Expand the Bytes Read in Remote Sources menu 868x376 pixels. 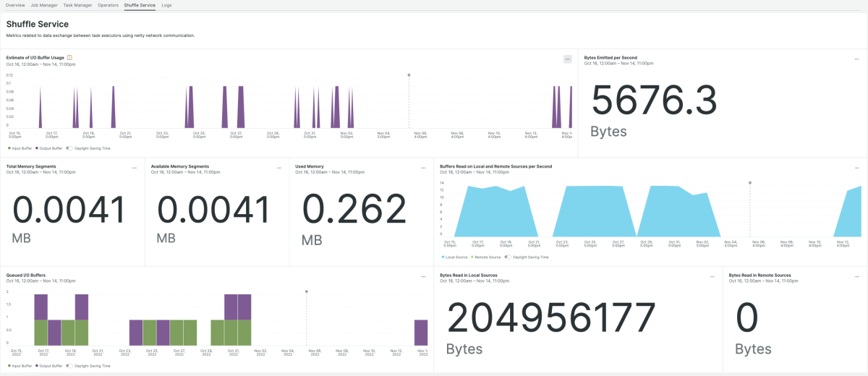pyautogui.click(x=856, y=276)
